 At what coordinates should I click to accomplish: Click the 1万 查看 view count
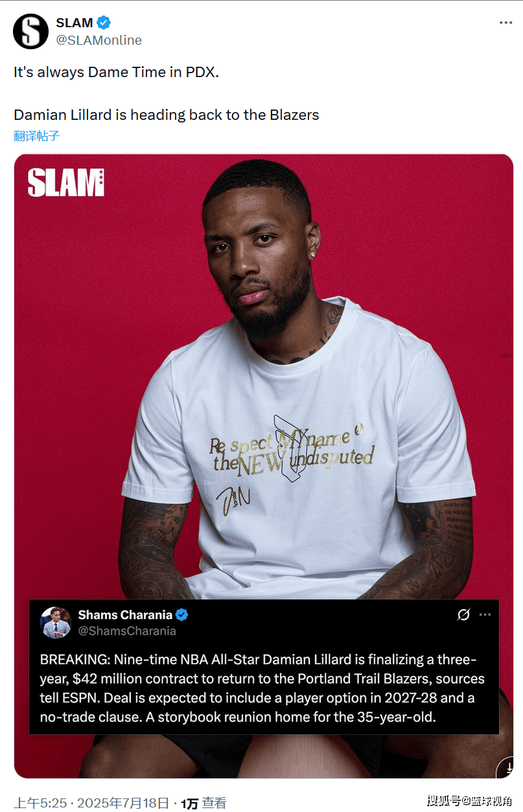pos(203,803)
